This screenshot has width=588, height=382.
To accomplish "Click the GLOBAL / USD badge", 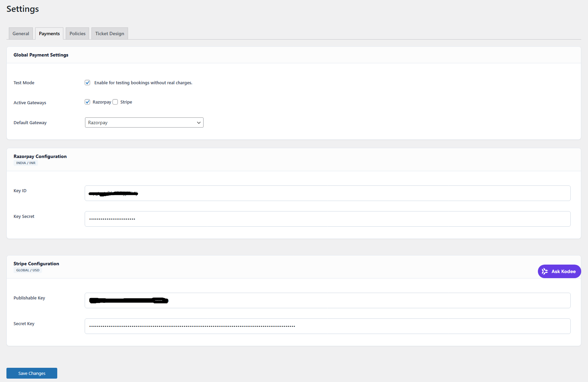I will (x=27, y=270).
